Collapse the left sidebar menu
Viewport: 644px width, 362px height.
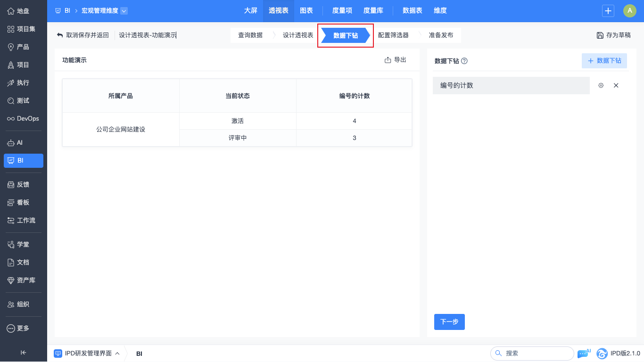tap(24, 352)
